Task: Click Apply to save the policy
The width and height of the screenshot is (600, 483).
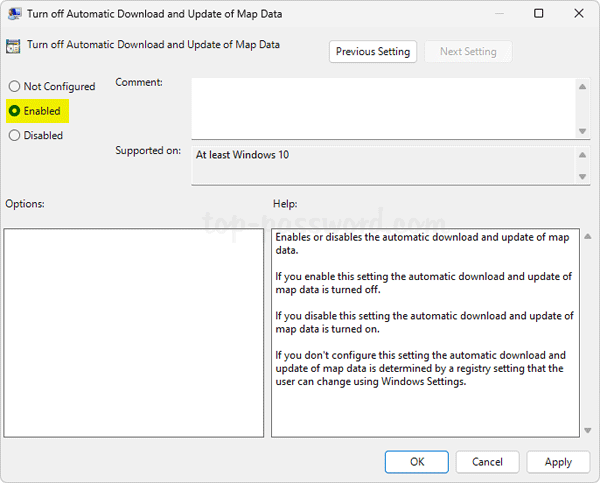Action: coord(558,461)
